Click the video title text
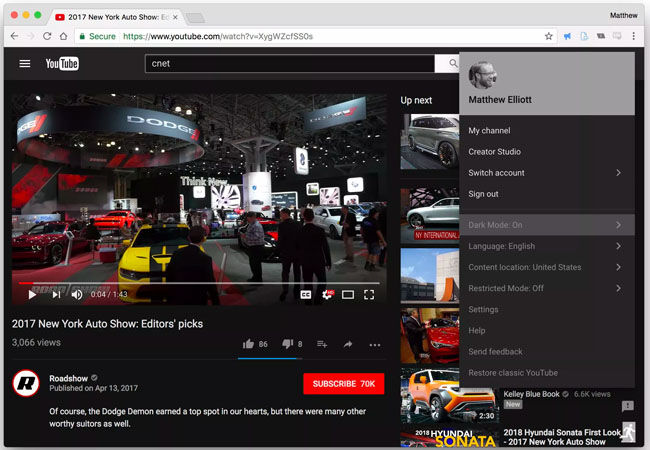Screen dimensions: 650x450 pos(107,324)
